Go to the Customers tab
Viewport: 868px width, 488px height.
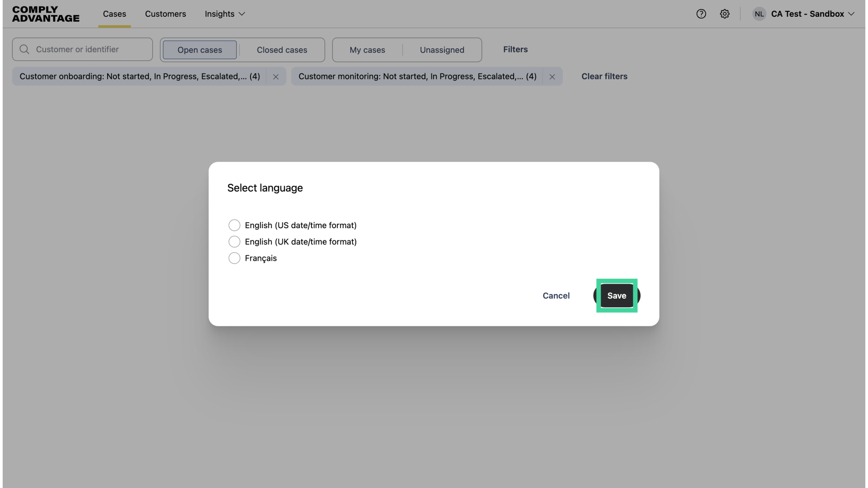(x=165, y=14)
